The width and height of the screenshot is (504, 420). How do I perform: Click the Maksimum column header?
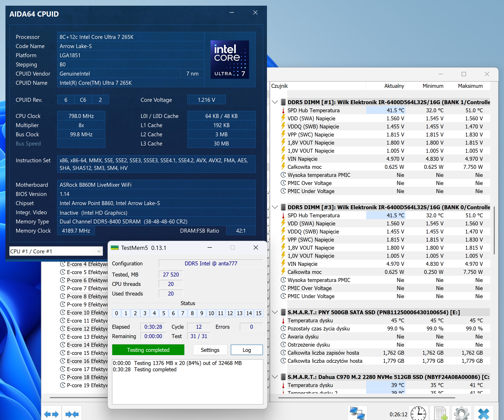coord(470,86)
